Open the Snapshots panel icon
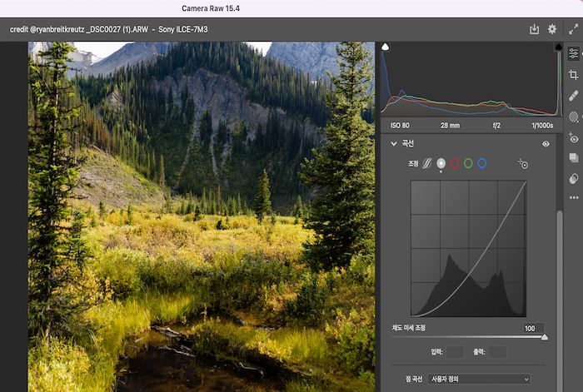This screenshot has height=392, width=583. (x=573, y=158)
